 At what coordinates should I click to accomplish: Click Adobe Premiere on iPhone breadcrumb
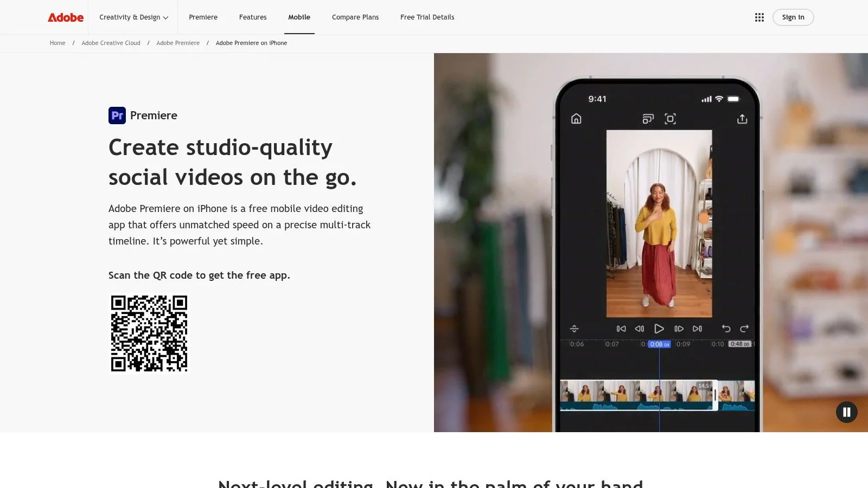[251, 43]
